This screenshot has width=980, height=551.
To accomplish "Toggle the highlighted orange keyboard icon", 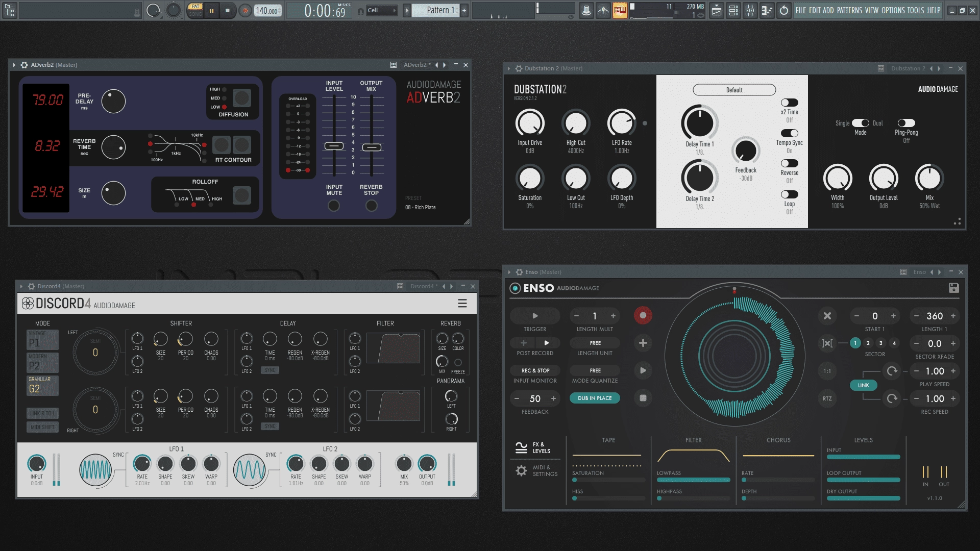I will pos(620,10).
